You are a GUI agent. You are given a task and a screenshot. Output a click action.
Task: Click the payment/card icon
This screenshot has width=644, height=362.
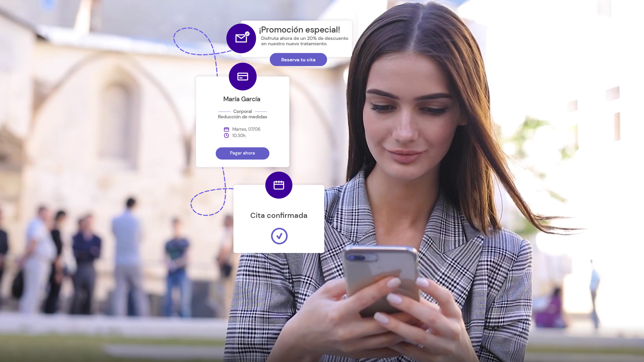[243, 76]
